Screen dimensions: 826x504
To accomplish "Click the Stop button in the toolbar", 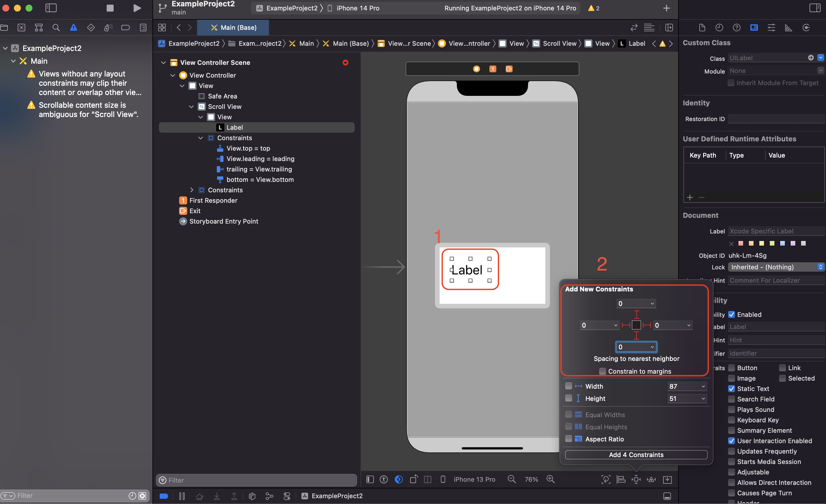I will coord(110,8).
